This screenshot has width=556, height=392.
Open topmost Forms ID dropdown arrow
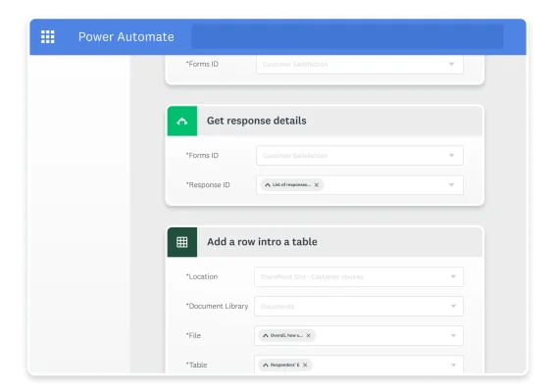(451, 64)
